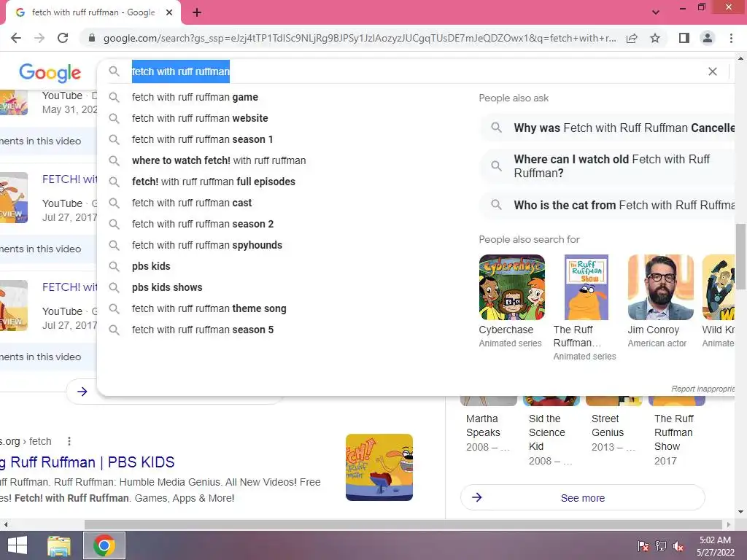Click the Chrome taskbar icon
The image size is (747, 560).
click(104, 545)
